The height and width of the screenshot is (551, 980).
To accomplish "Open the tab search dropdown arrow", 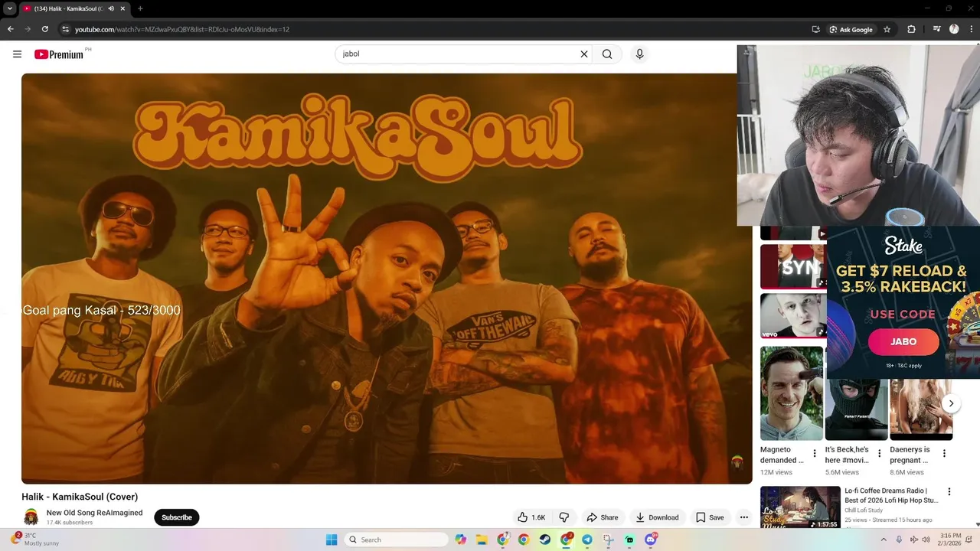I will 9,8.
